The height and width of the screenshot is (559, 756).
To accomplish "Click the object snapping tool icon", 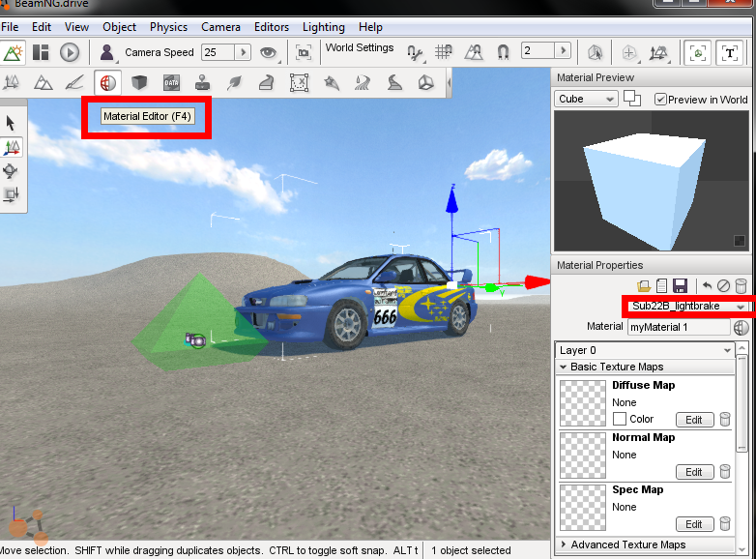I will (415, 52).
